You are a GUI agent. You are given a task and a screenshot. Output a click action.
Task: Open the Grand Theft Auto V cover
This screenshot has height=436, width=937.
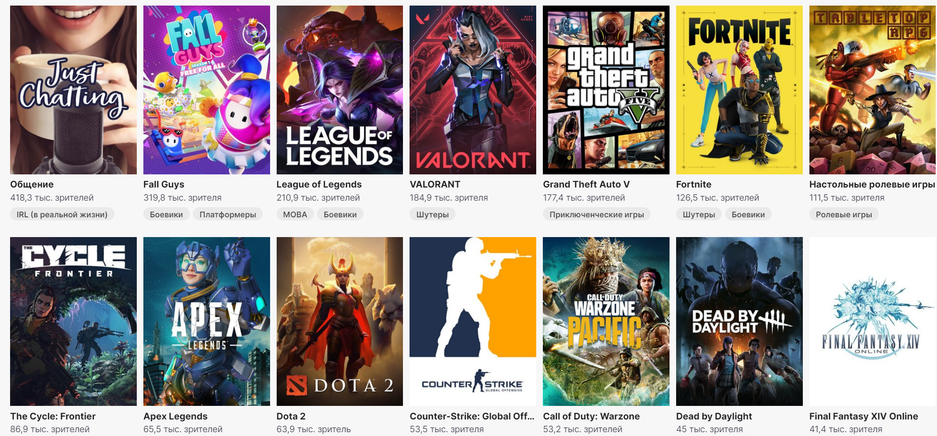pos(606,90)
